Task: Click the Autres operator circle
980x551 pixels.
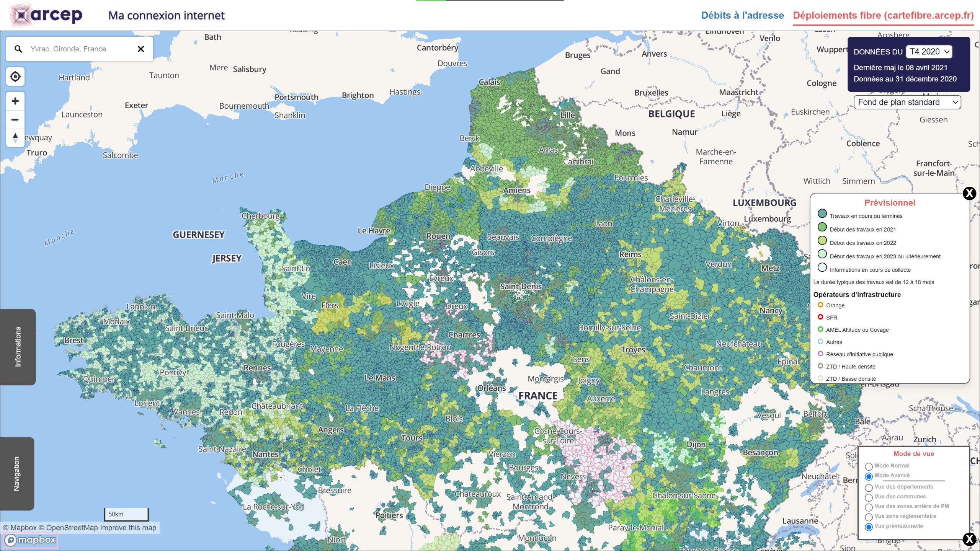Action: click(820, 342)
